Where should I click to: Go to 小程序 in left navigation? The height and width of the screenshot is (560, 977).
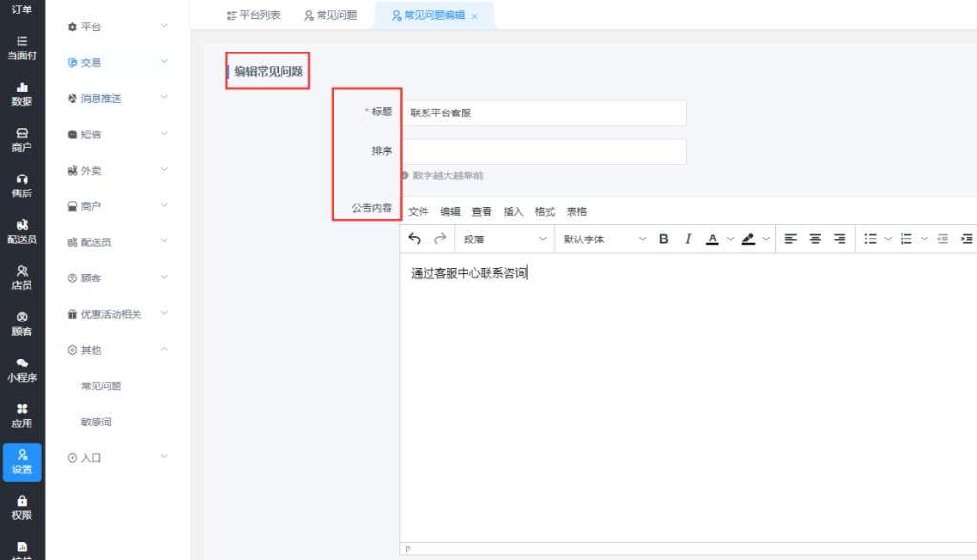[22, 370]
